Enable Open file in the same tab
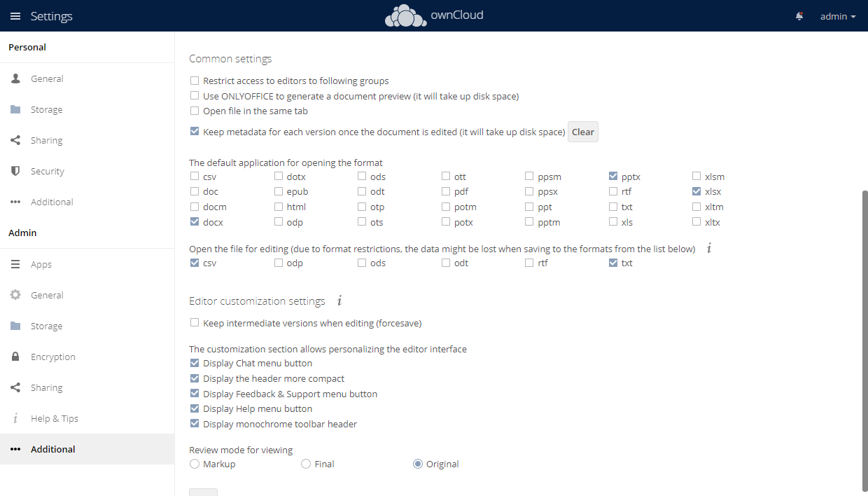The width and height of the screenshot is (868, 496). pos(195,111)
